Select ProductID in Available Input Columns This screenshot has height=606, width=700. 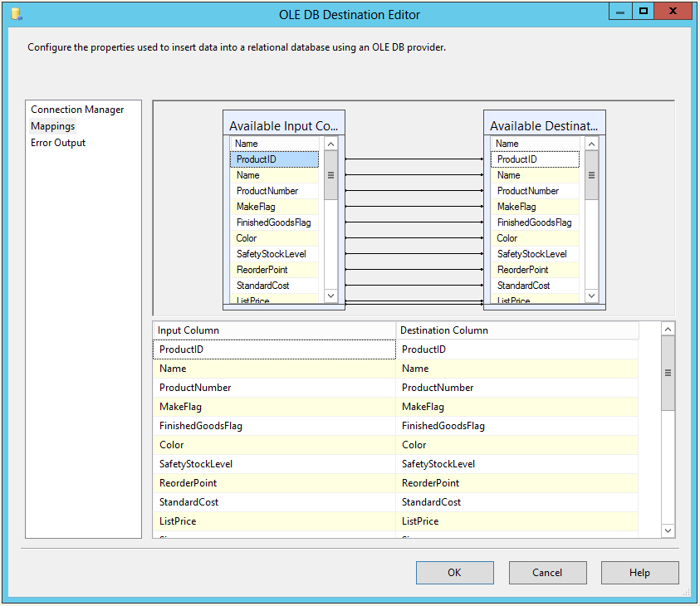click(x=267, y=159)
